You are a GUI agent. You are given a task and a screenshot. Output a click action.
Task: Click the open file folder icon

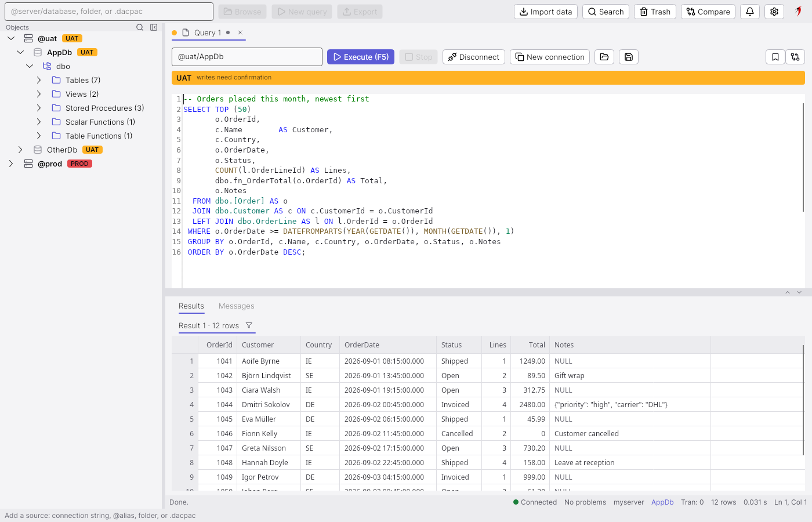coord(604,57)
